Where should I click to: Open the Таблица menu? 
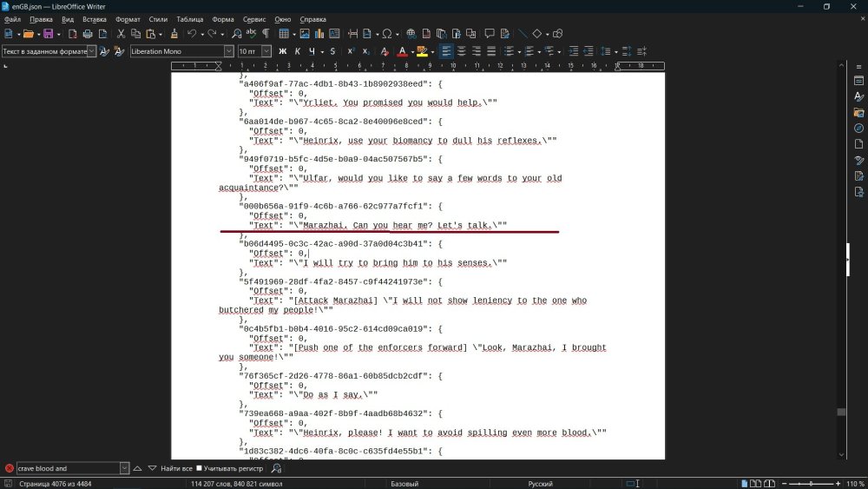(190, 18)
